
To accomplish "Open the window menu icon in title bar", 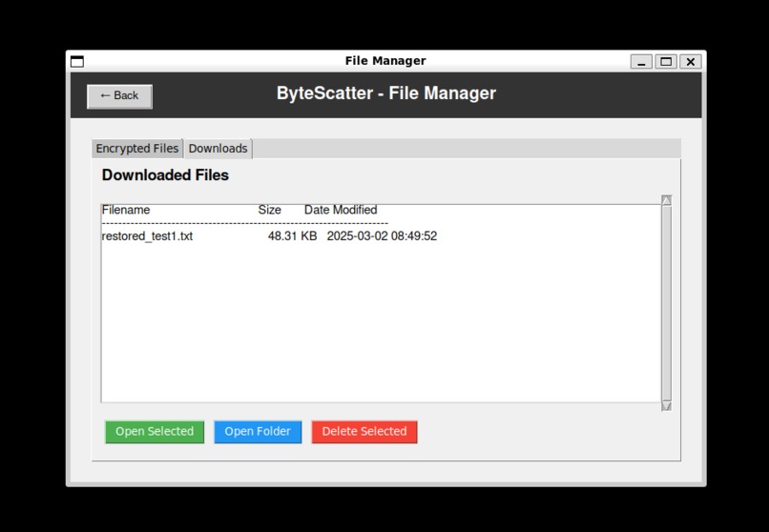I will 77,61.
